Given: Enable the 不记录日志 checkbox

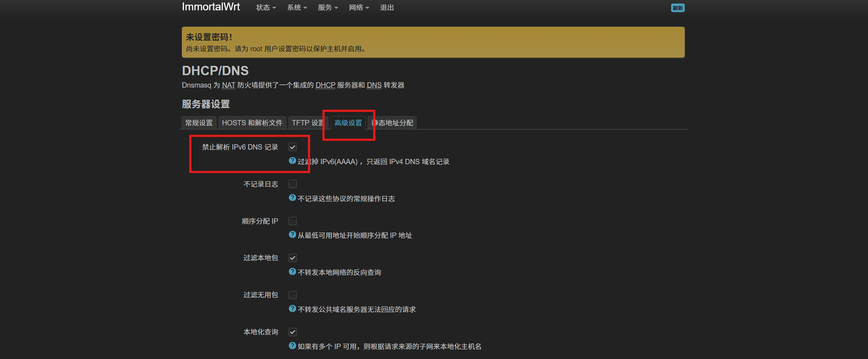Looking at the screenshot, I should pos(292,184).
